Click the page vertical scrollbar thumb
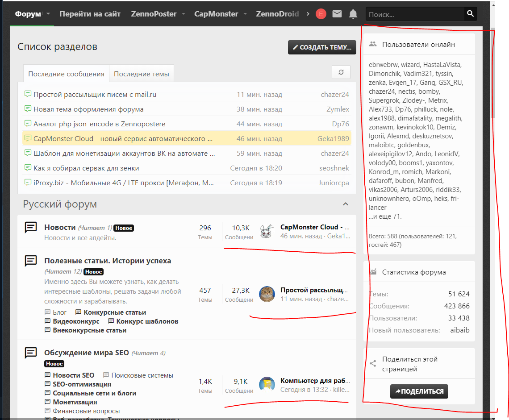 pyautogui.click(x=493, y=73)
